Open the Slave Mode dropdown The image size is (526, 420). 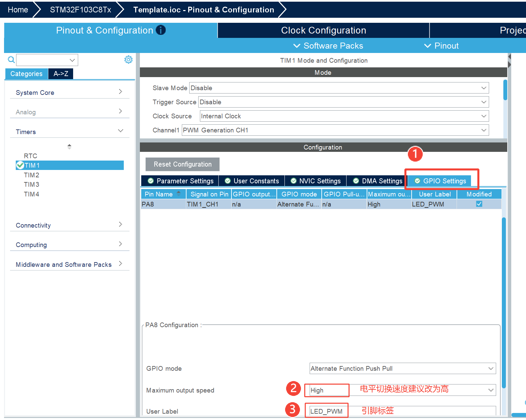point(339,88)
